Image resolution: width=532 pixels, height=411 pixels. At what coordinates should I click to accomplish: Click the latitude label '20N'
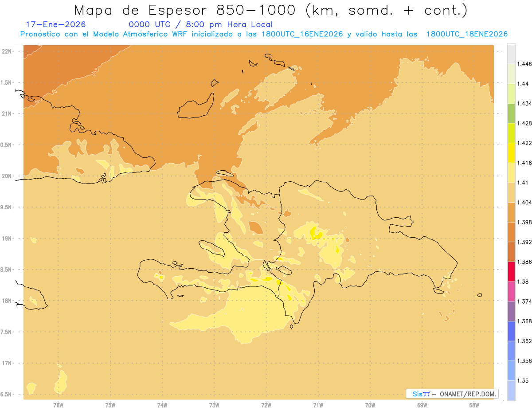coord(7,176)
